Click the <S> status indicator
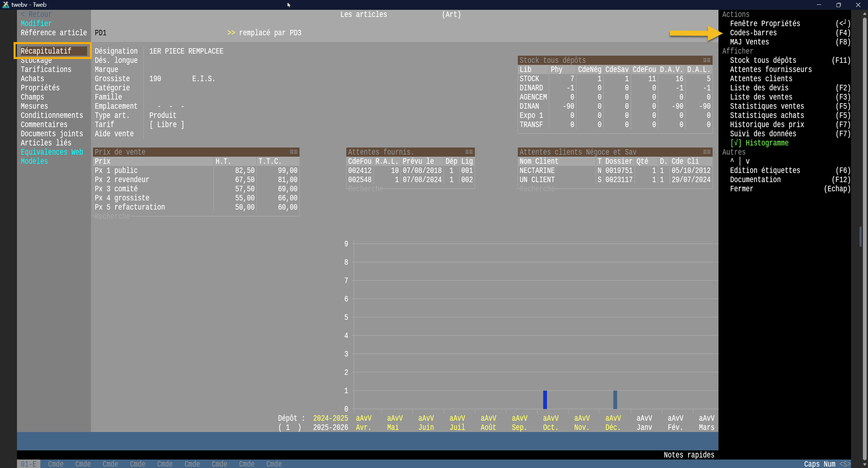 (845, 464)
